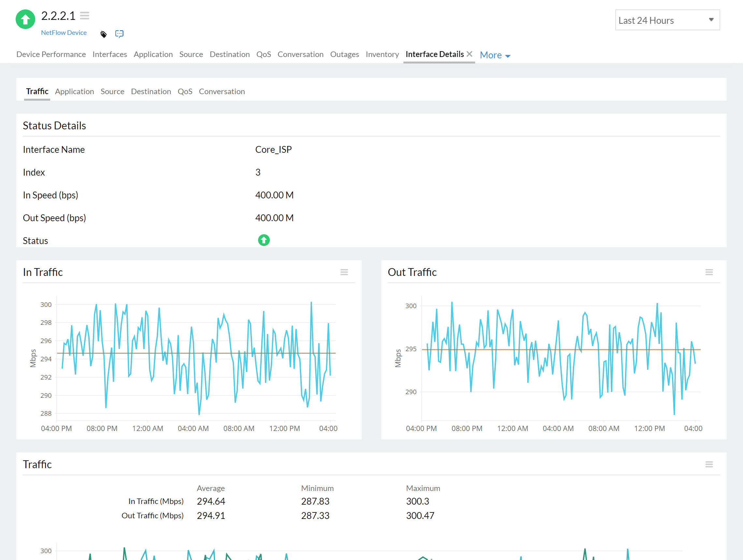Viewport: 743px width, 560px height.
Task: Select the Interface Details tab
Action: click(x=435, y=54)
